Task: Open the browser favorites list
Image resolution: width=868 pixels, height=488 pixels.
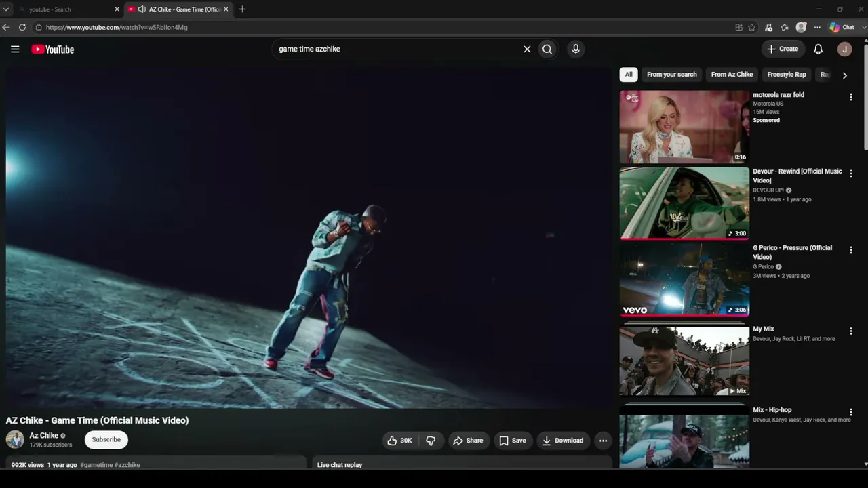Action: click(785, 27)
